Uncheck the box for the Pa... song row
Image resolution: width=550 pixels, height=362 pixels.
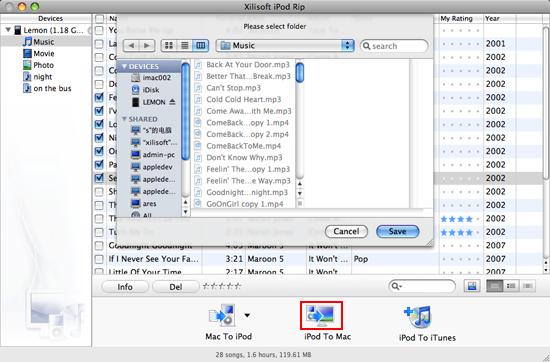click(100, 165)
